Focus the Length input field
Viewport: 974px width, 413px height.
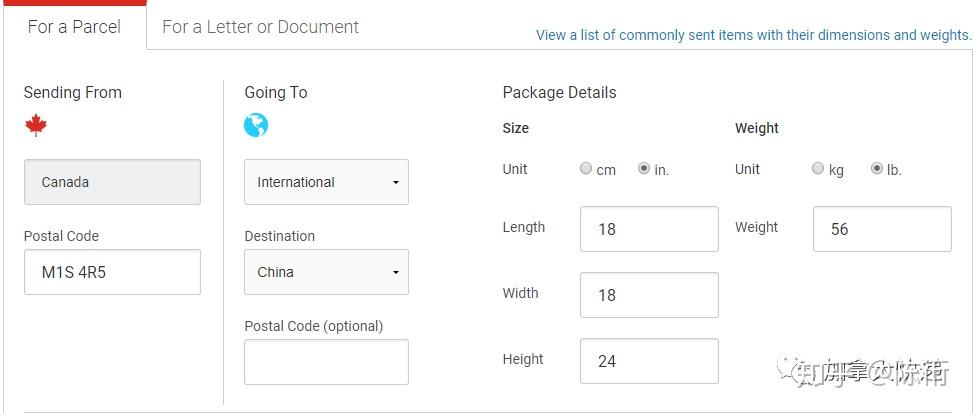tap(649, 229)
